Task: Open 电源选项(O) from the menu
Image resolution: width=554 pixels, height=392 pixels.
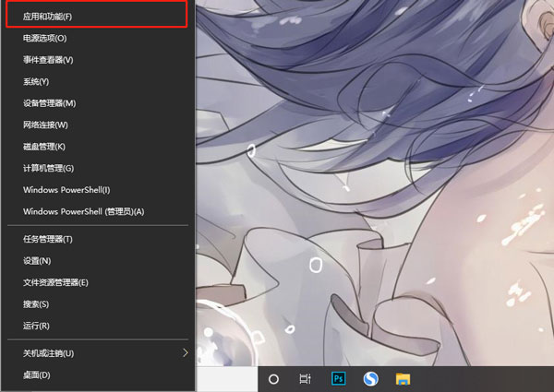Action: (x=44, y=38)
